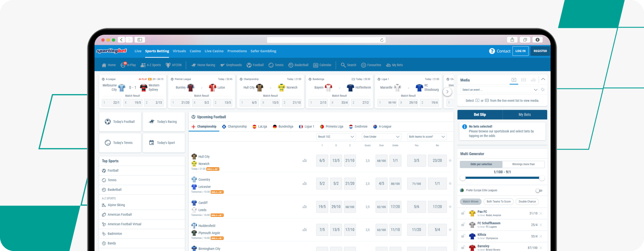Favourite the Hull City Norwich match star
Image resolution: width=644 pixels, height=251 pixels.
click(450, 161)
